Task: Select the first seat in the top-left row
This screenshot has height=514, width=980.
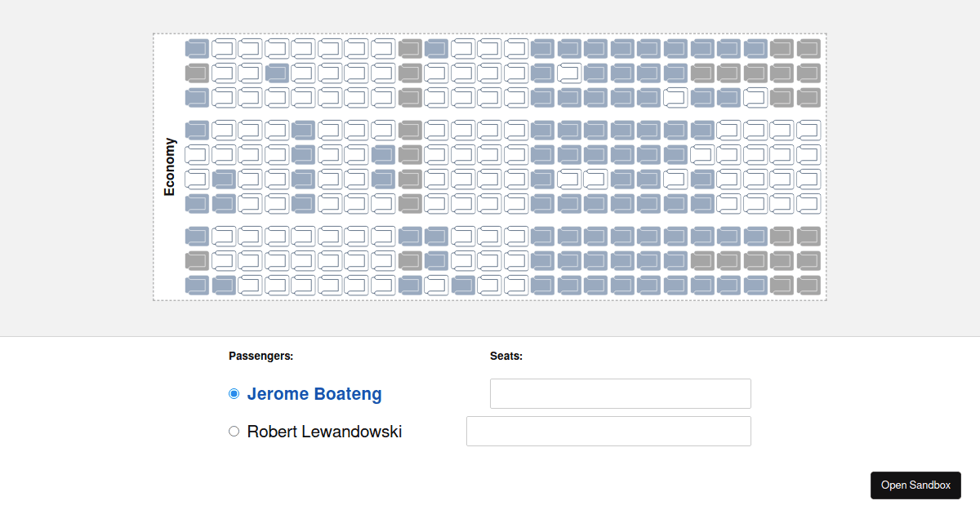Action: click(196, 47)
